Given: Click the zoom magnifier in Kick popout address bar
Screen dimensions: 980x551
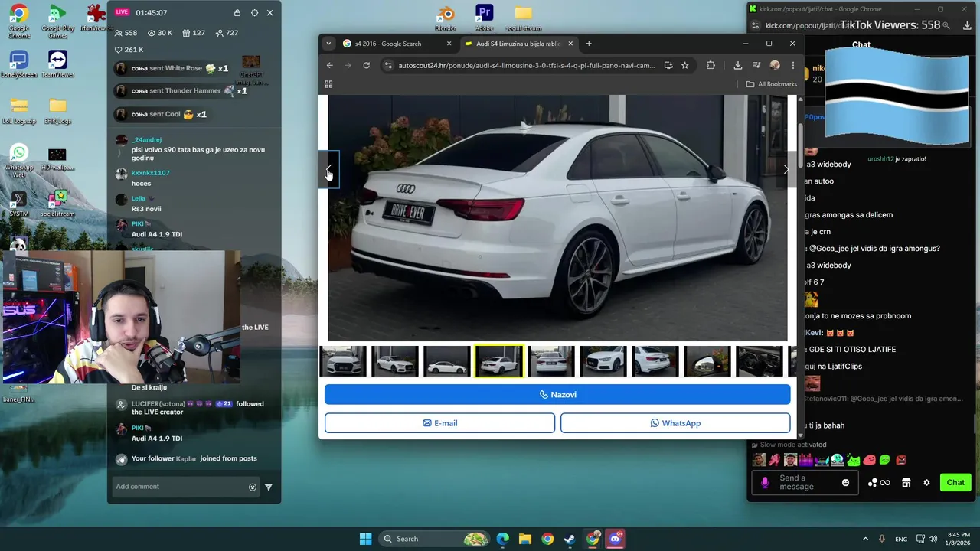Looking at the screenshot, I should 946,26.
